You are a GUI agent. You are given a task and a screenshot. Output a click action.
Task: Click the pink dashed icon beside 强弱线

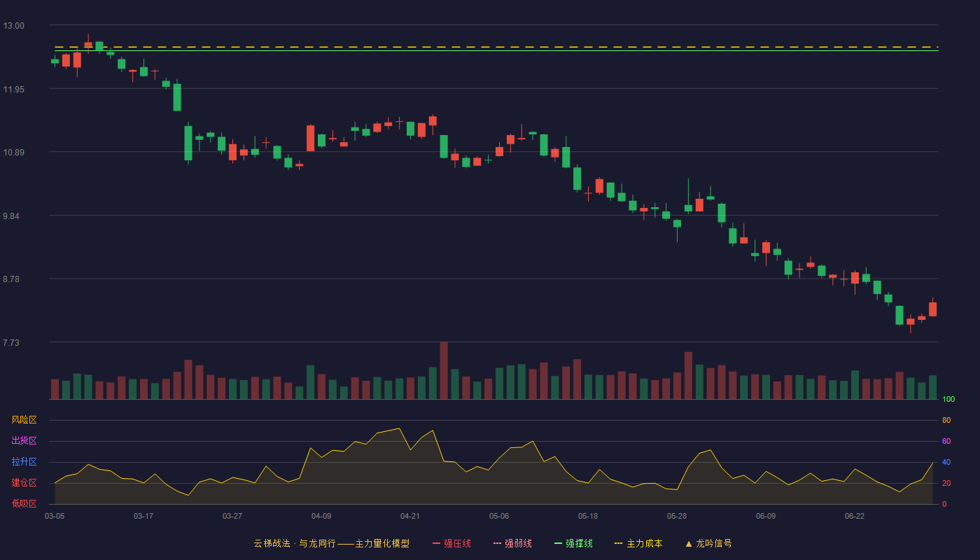coord(497,543)
